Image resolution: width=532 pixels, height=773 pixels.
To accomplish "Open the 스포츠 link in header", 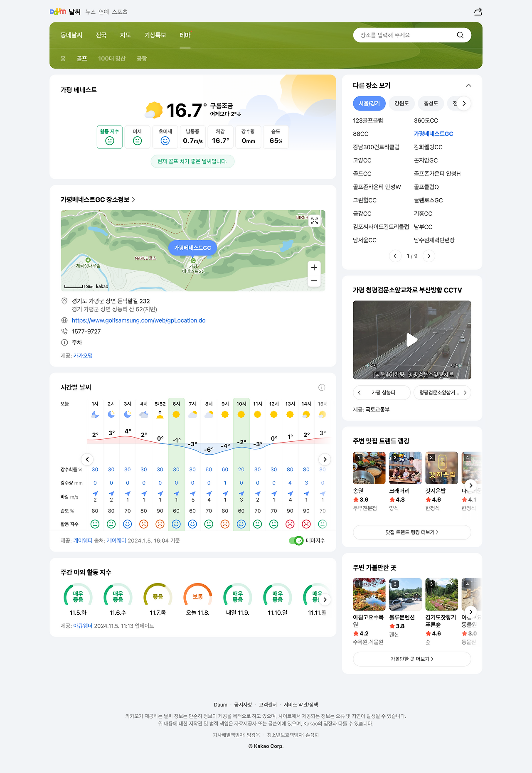I will click(120, 12).
